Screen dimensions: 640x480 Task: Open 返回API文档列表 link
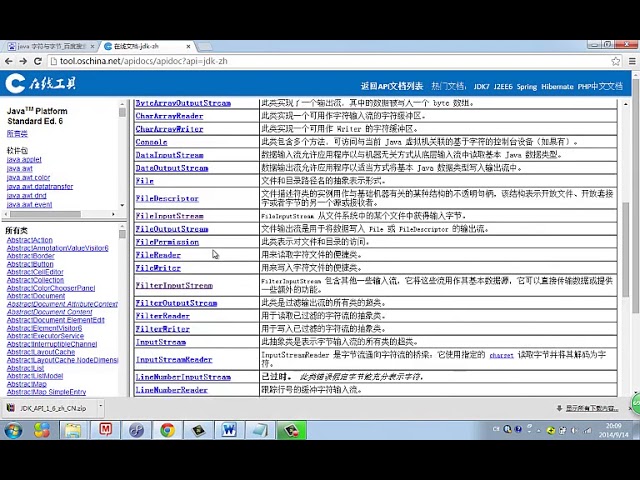pos(391,86)
